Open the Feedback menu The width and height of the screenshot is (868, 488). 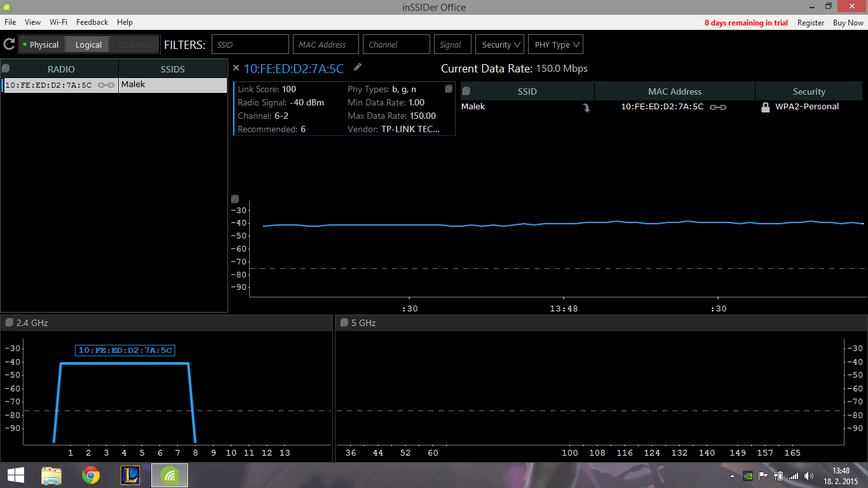(x=92, y=22)
